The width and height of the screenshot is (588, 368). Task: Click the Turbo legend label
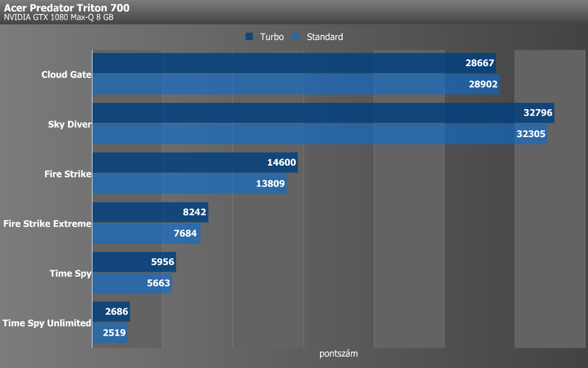[x=272, y=37]
